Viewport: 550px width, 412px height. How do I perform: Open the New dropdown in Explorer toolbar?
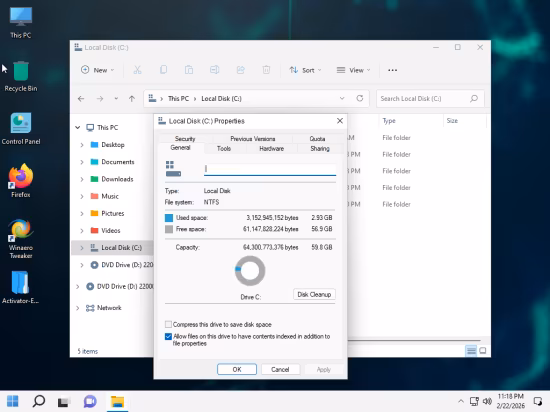click(98, 70)
